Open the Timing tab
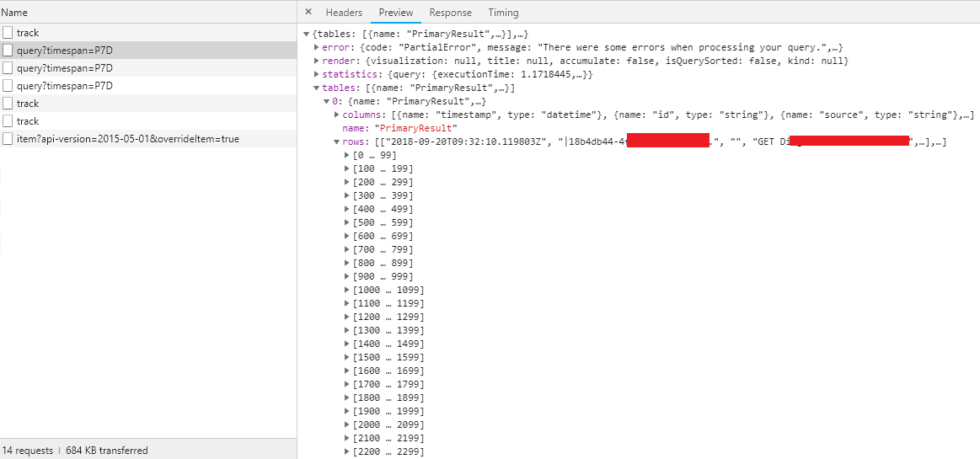 pos(503,13)
